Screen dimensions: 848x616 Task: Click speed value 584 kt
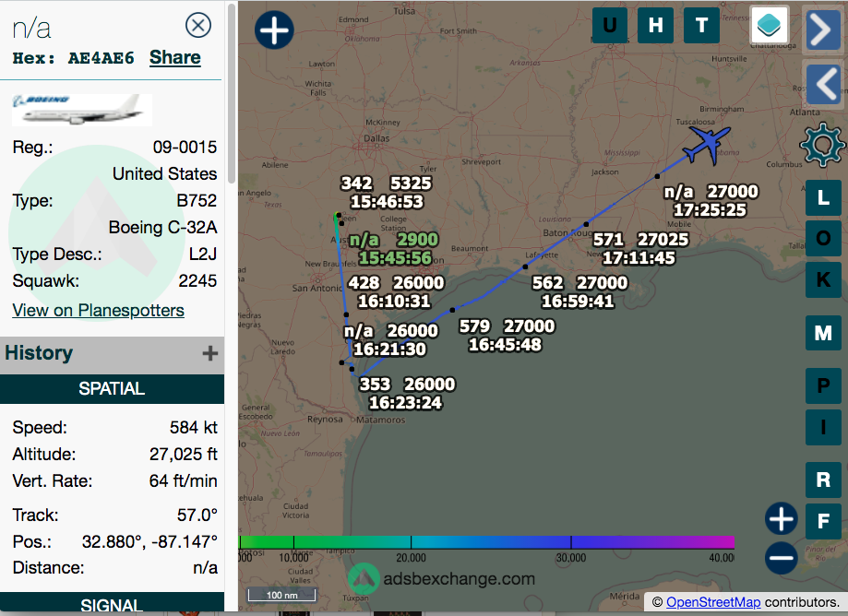tap(194, 427)
